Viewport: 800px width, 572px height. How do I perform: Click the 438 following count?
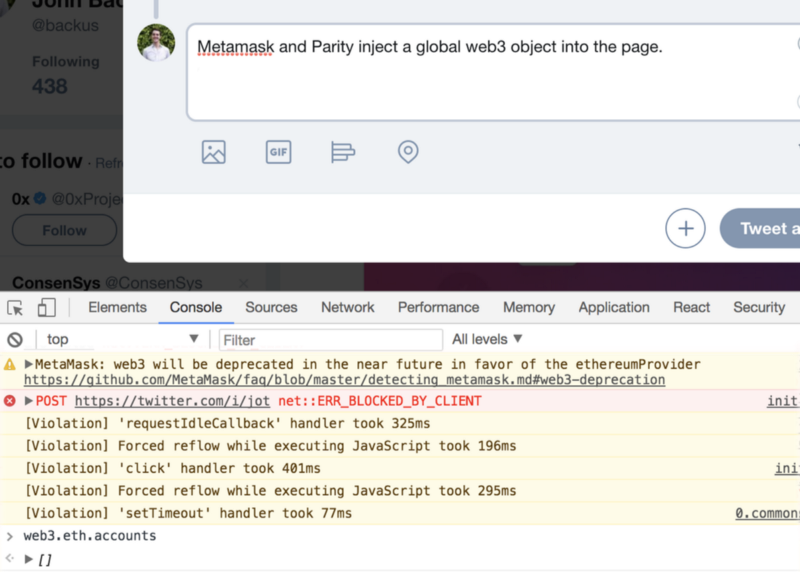click(x=49, y=86)
